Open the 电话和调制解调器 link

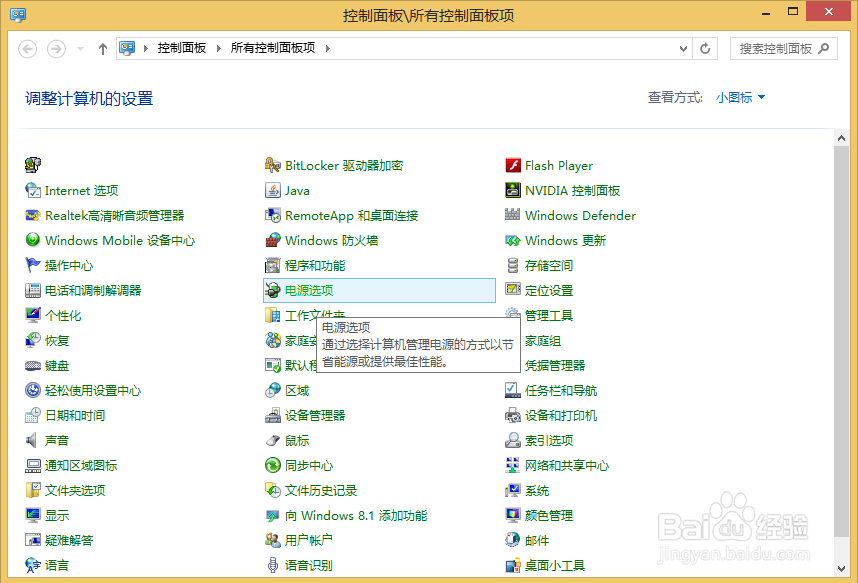[x=93, y=291]
